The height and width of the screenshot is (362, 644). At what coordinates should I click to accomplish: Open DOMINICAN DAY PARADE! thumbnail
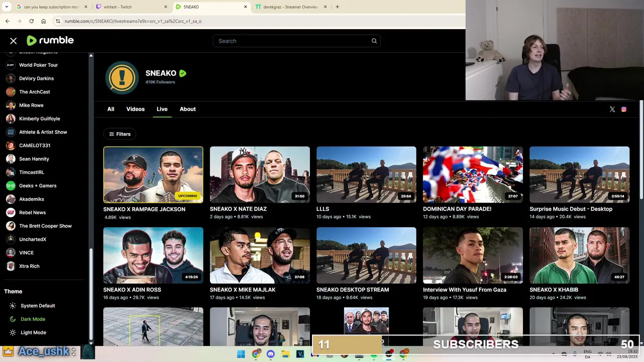pyautogui.click(x=473, y=174)
